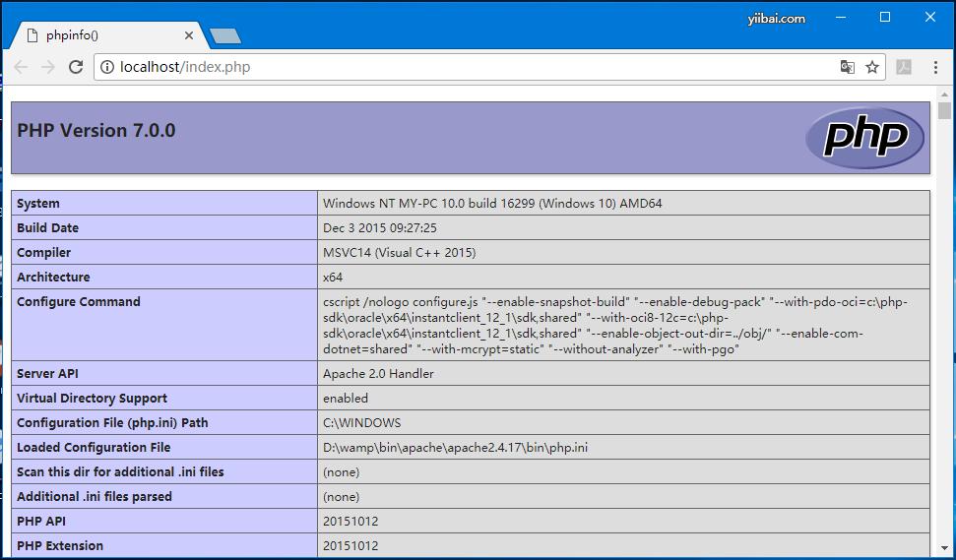This screenshot has width=956, height=560.
Task: Close the phpinfo() tab
Action: pyautogui.click(x=189, y=35)
